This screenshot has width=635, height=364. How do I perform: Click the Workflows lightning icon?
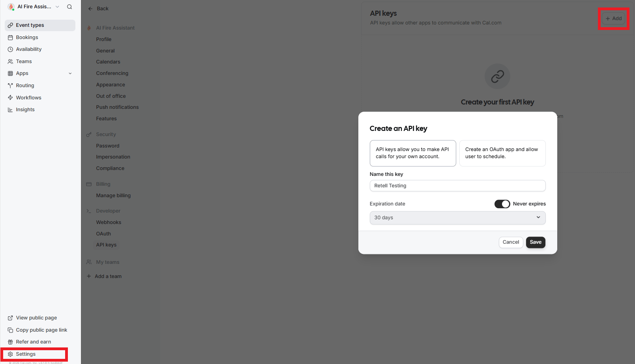pyautogui.click(x=10, y=97)
